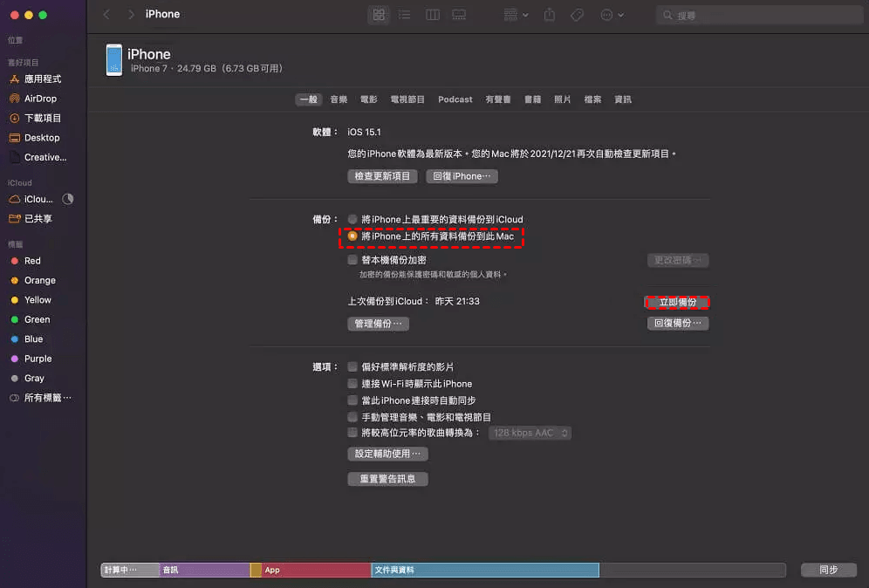This screenshot has width=869, height=588.
Task: Open the Podcast tab
Action: (455, 99)
